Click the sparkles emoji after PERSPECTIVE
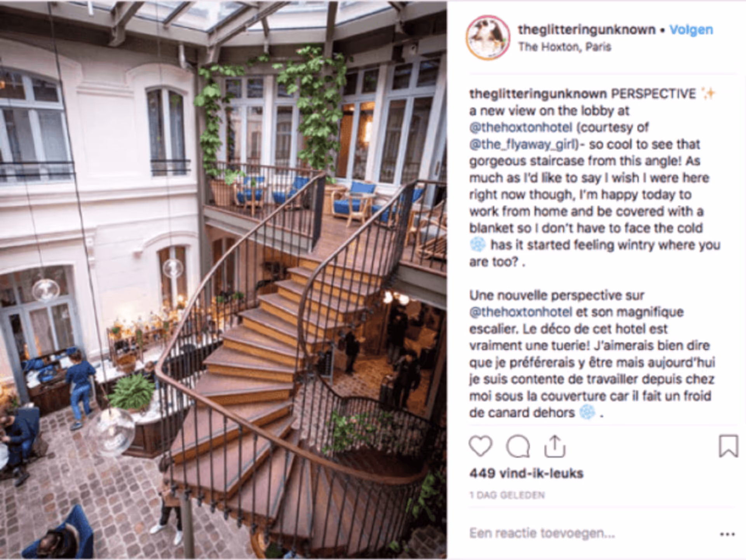This screenshot has height=560, width=746. pyautogui.click(x=708, y=94)
